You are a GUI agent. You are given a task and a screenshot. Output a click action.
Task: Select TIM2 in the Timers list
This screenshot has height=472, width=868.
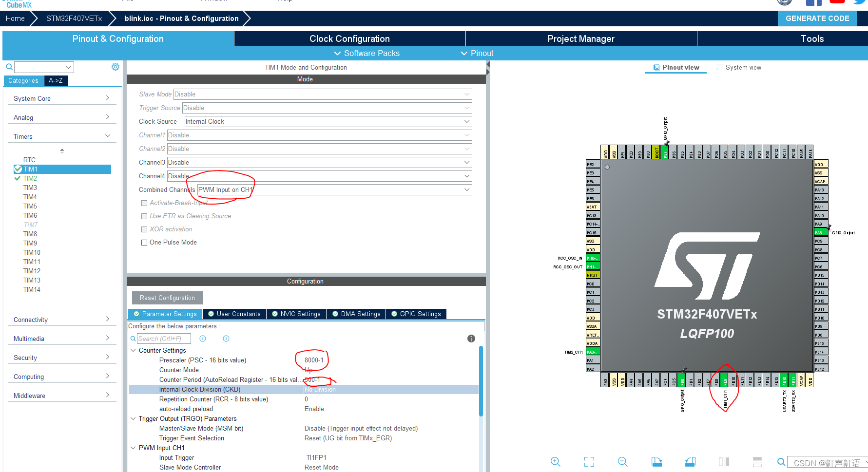[30, 178]
